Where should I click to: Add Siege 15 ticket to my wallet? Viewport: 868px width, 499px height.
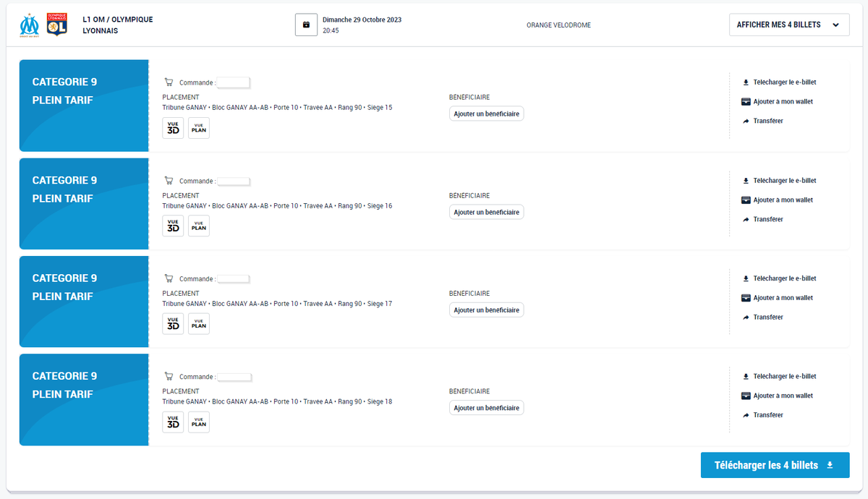click(x=778, y=102)
